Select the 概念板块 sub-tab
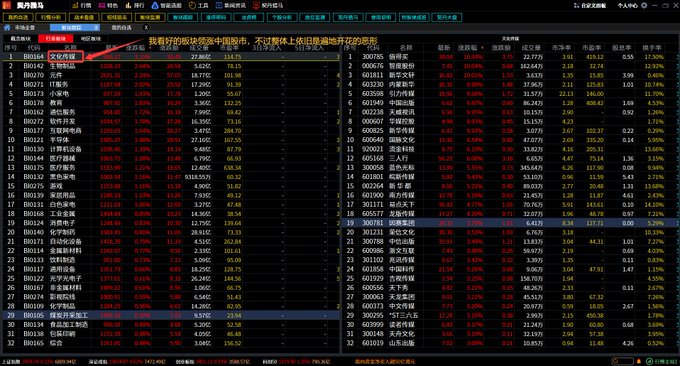The height and width of the screenshot is (366, 680). click(21, 39)
